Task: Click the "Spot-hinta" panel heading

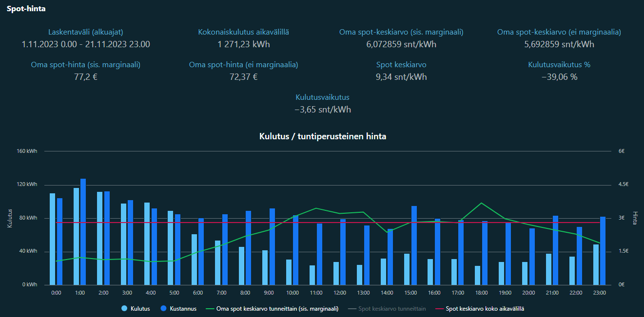Action: pyautogui.click(x=26, y=9)
